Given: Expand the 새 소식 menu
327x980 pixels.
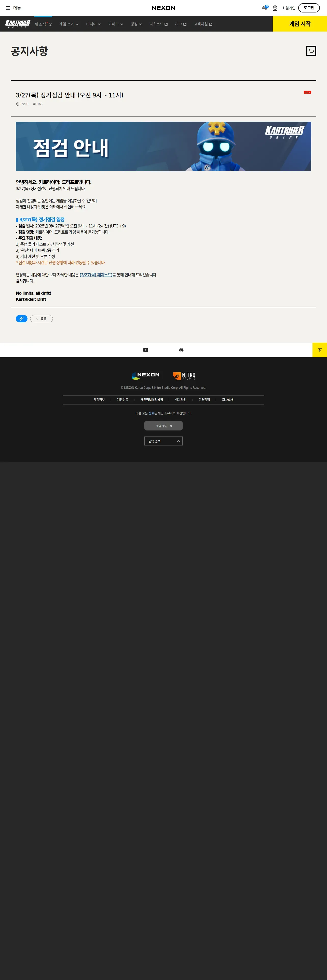Looking at the screenshot, I should (x=43, y=24).
